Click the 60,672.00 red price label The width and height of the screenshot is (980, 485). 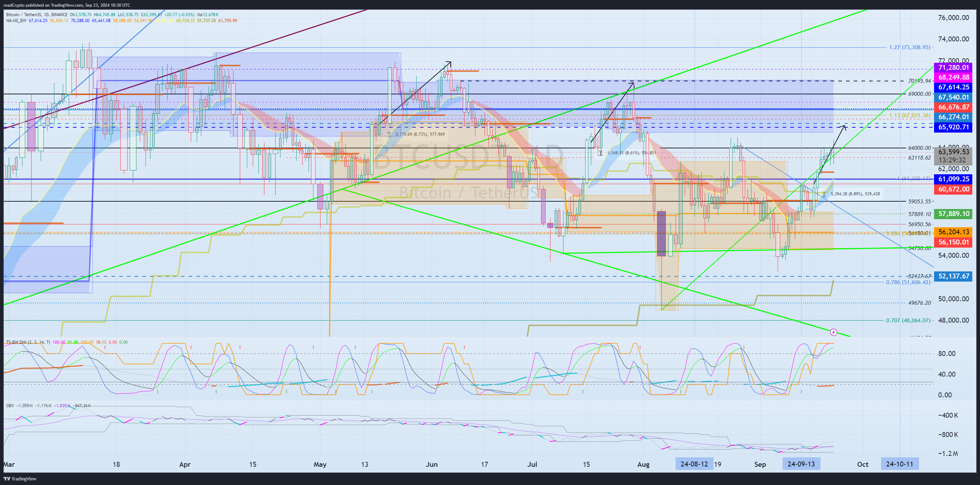953,189
